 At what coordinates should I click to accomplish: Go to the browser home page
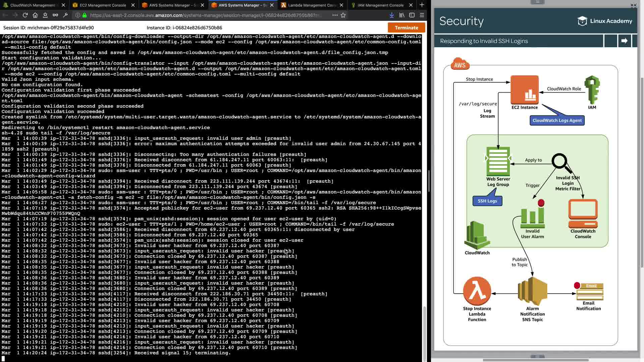[x=35, y=15]
